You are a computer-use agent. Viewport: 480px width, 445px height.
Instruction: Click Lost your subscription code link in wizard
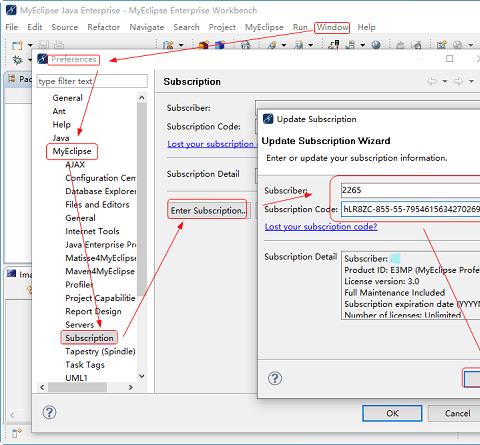(x=321, y=227)
